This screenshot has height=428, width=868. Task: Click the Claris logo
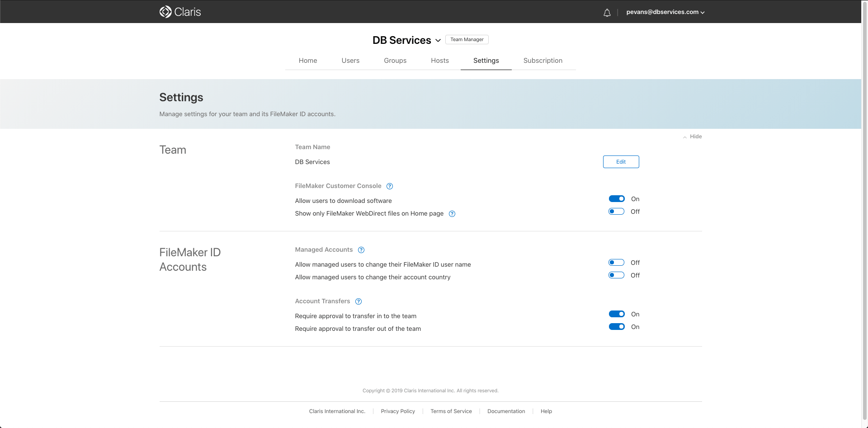[x=180, y=12]
